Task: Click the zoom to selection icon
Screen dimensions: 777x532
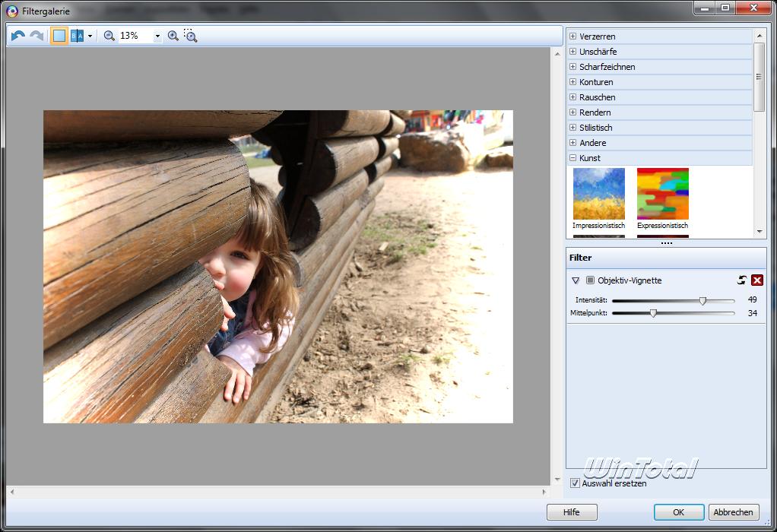Action: tap(190, 36)
